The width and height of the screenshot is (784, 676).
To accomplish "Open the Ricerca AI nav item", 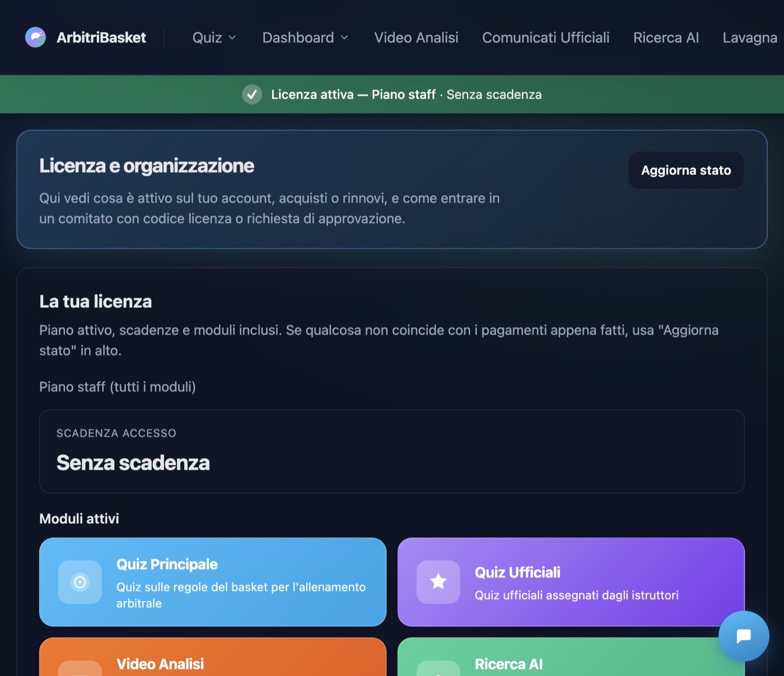I will [x=666, y=37].
